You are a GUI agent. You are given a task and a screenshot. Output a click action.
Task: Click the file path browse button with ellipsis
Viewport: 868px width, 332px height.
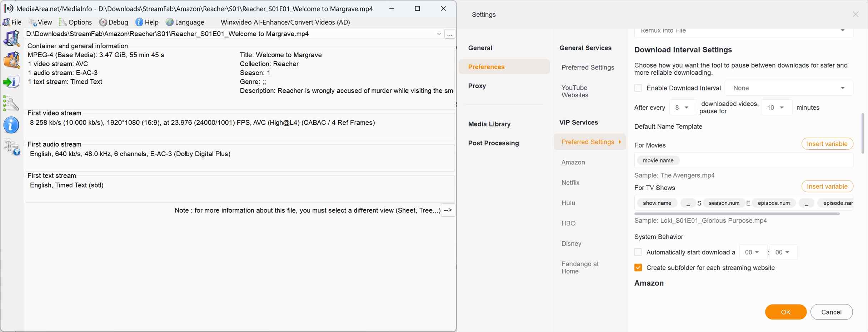[450, 34]
